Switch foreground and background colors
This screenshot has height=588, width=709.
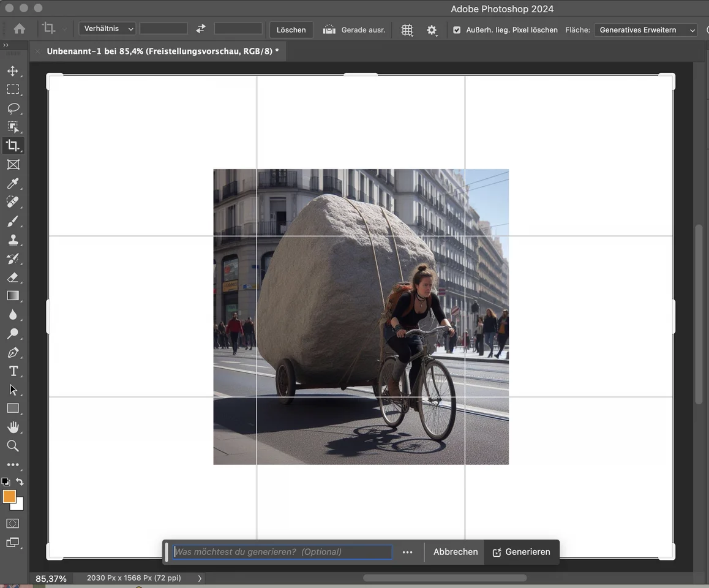pyautogui.click(x=20, y=482)
